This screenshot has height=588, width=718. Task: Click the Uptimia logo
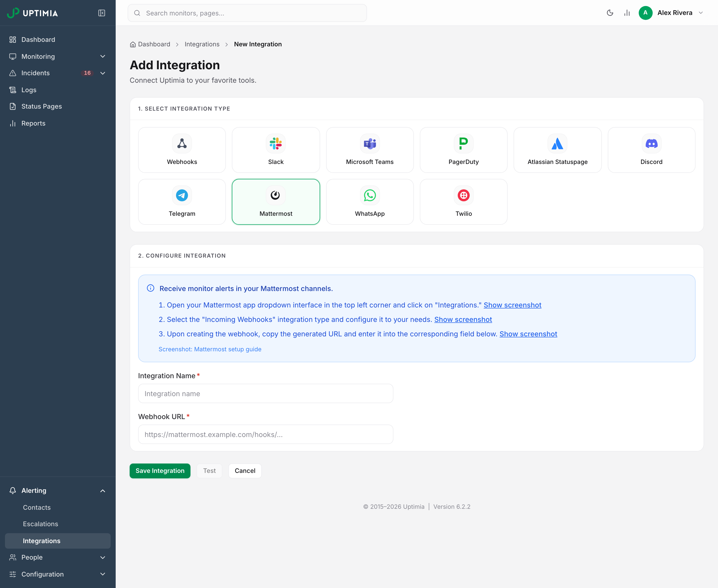(32, 13)
